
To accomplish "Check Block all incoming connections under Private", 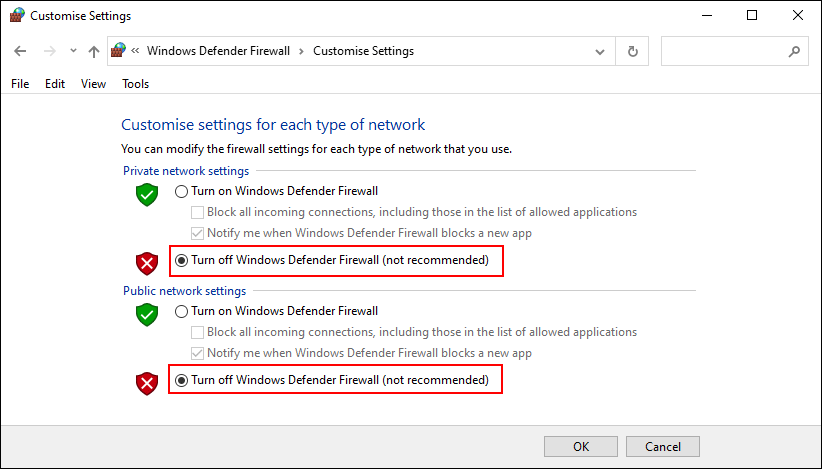I will coord(198,212).
